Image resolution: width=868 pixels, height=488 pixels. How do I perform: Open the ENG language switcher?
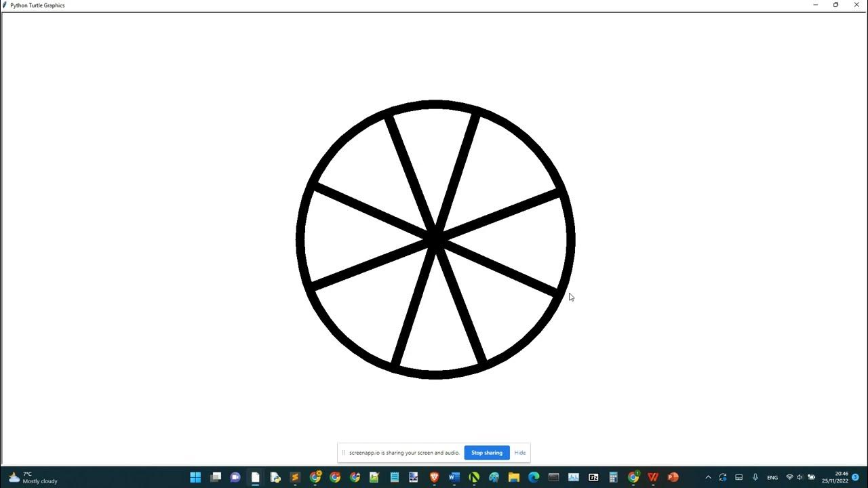[772, 477]
